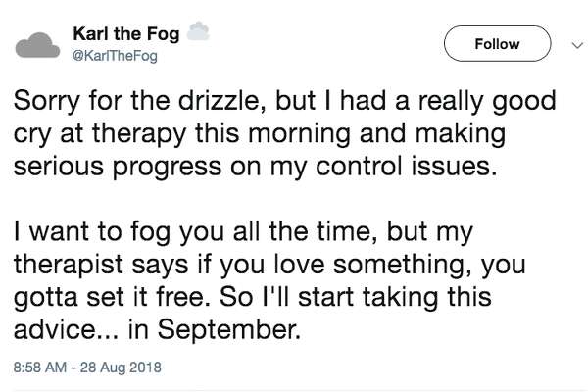Click the word September in the tweet
The width and height of the screenshot is (588, 392).
(x=228, y=330)
